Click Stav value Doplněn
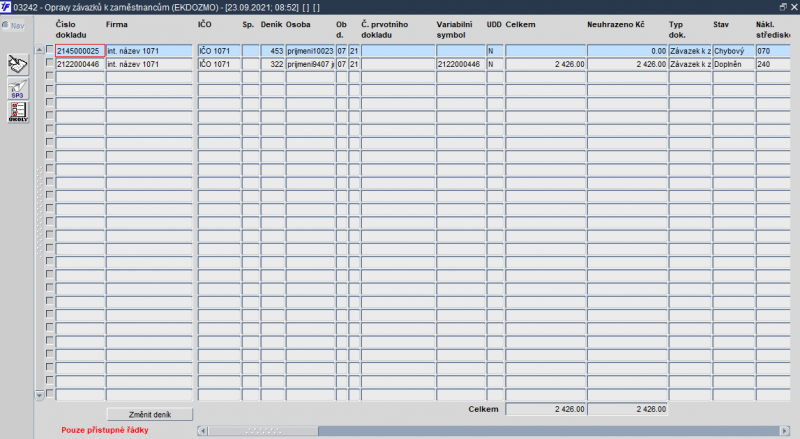The width and height of the screenshot is (800, 439). coord(734,64)
